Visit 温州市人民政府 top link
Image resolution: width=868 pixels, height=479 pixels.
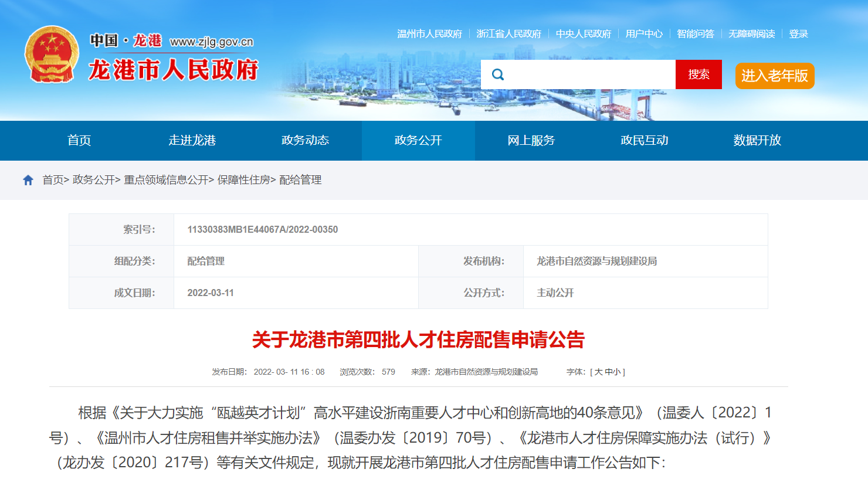click(x=429, y=34)
